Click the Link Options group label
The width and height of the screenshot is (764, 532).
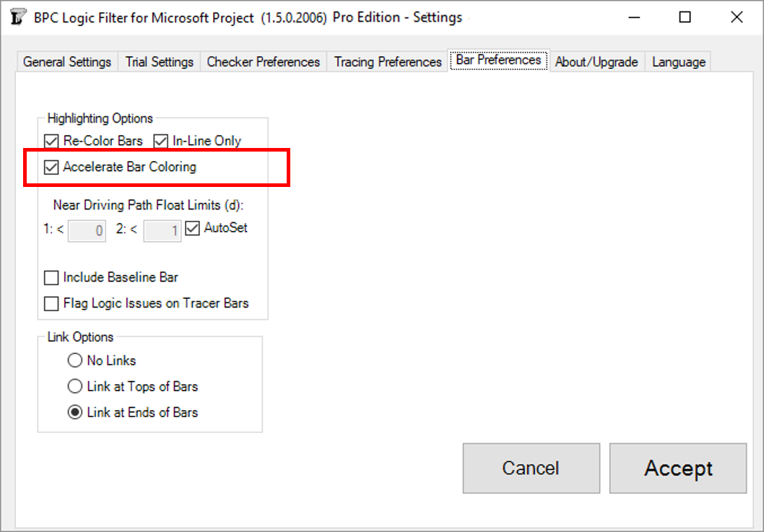click(x=80, y=337)
